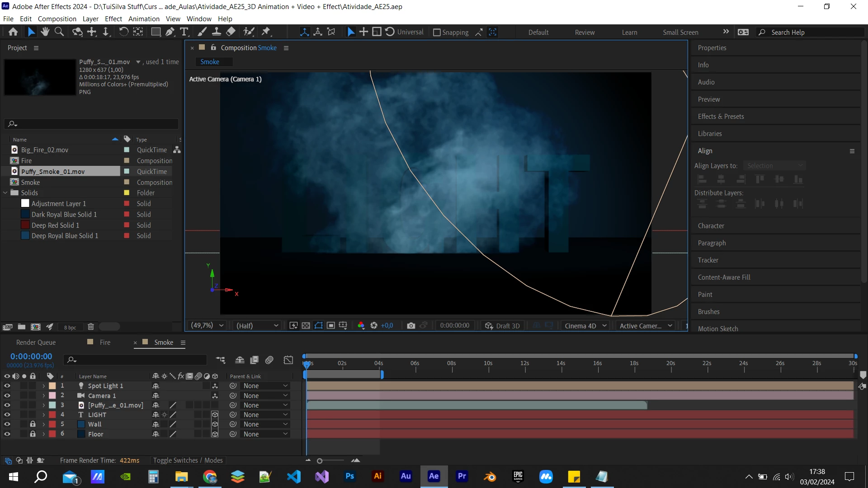Collapse the Solids folder
Viewport: 868px width, 488px height.
(x=5, y=193)
